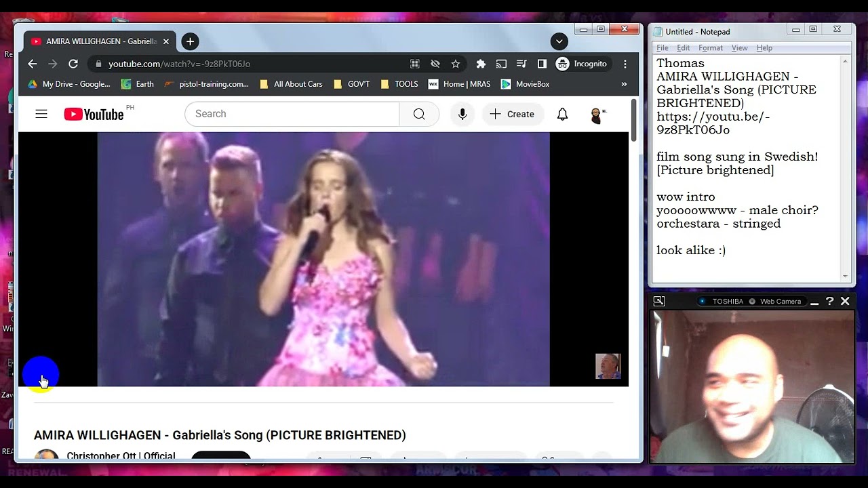Reload the page in Chrome
868x488 pixels.
pos(73,64)
